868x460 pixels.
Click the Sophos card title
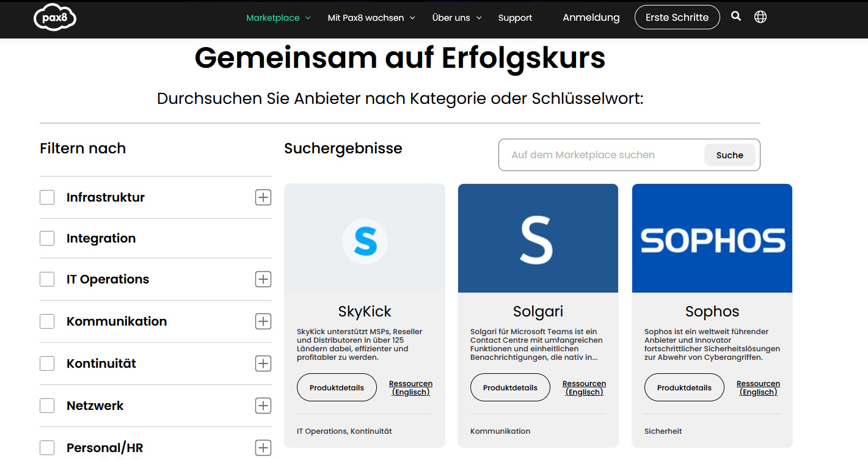click(x=712, y=311)
